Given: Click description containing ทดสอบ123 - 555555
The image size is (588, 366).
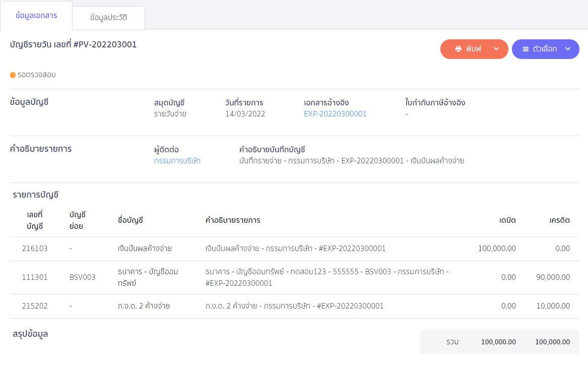Looking at the screenshot, I should pos(327,277).
